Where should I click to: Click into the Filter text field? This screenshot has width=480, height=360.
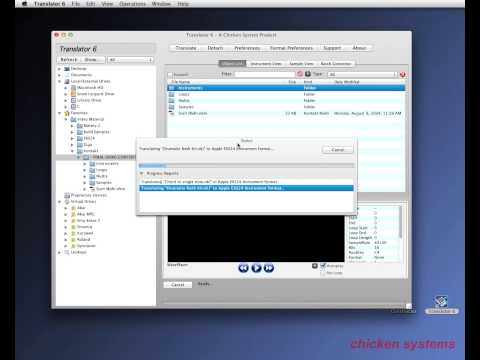click(x=265, y=74)
